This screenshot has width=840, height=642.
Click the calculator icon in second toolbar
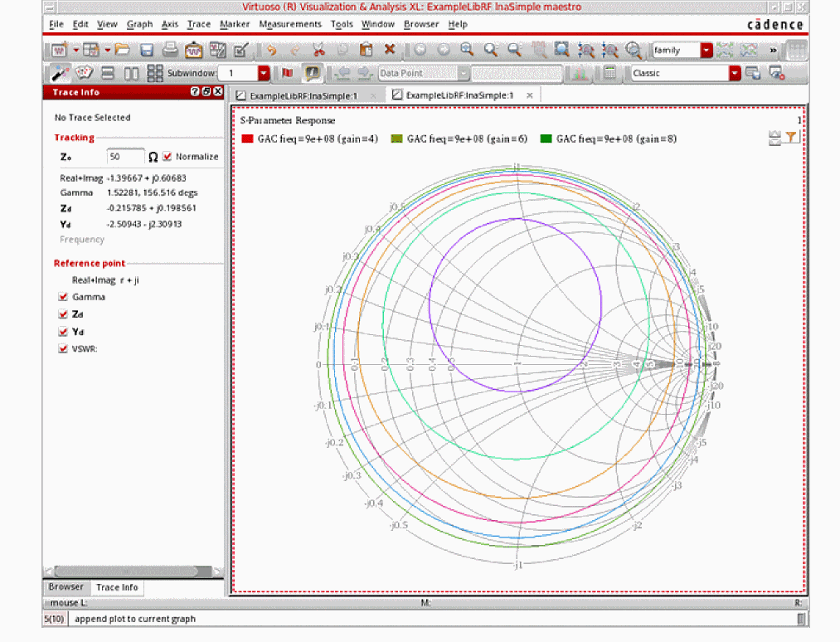coord(609,73)
